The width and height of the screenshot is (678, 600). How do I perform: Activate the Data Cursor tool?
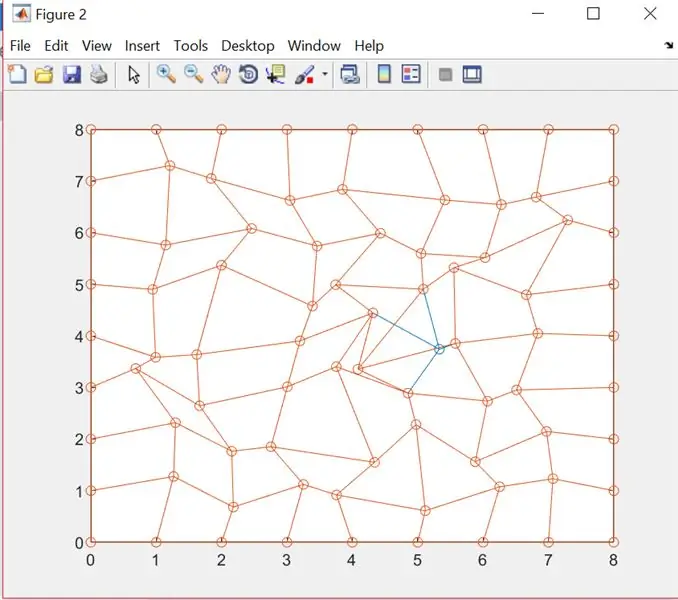tap(276, 74)
